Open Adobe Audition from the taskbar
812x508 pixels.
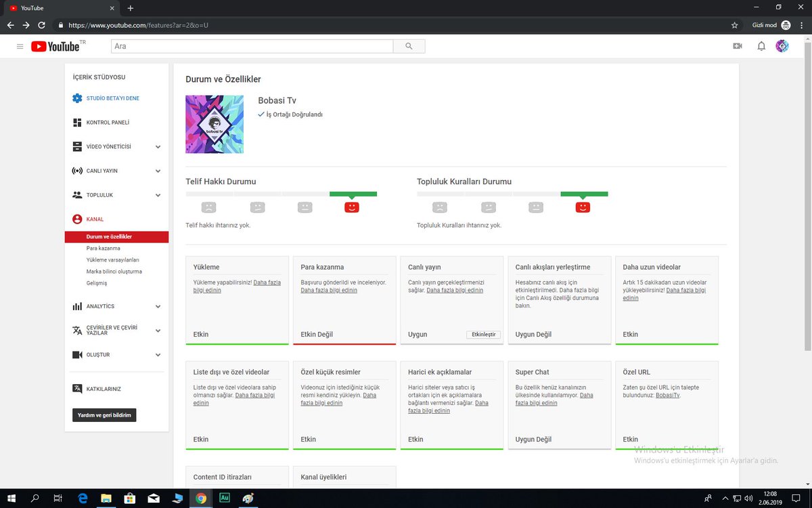(225, 498)
